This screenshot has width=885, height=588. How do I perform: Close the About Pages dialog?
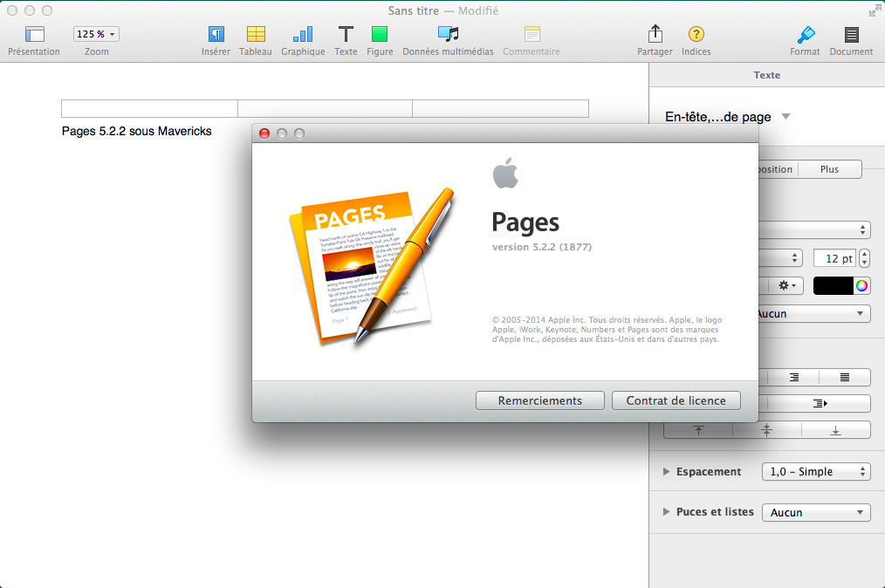tap(264, 133)
